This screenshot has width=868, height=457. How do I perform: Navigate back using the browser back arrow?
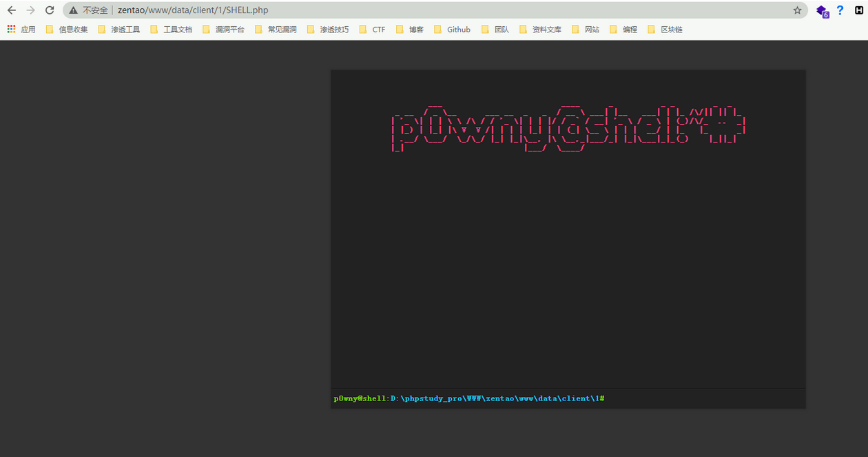coord(11,10)
